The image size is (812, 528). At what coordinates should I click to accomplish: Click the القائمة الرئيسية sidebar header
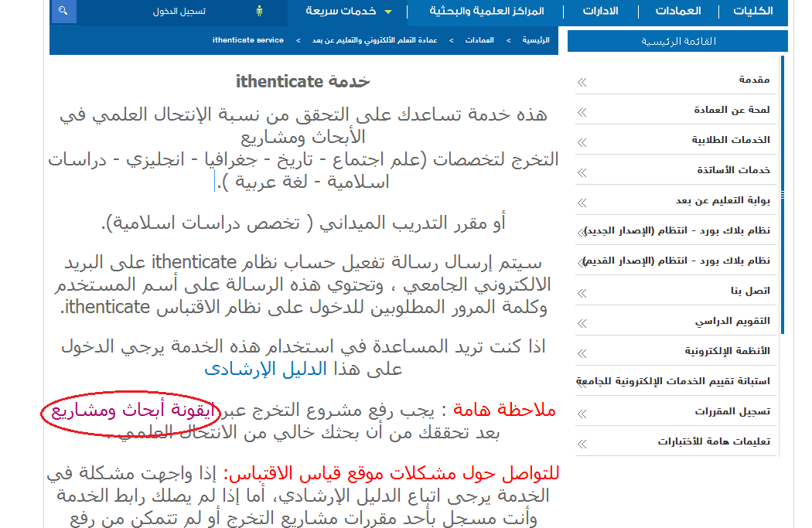[678, 41]
